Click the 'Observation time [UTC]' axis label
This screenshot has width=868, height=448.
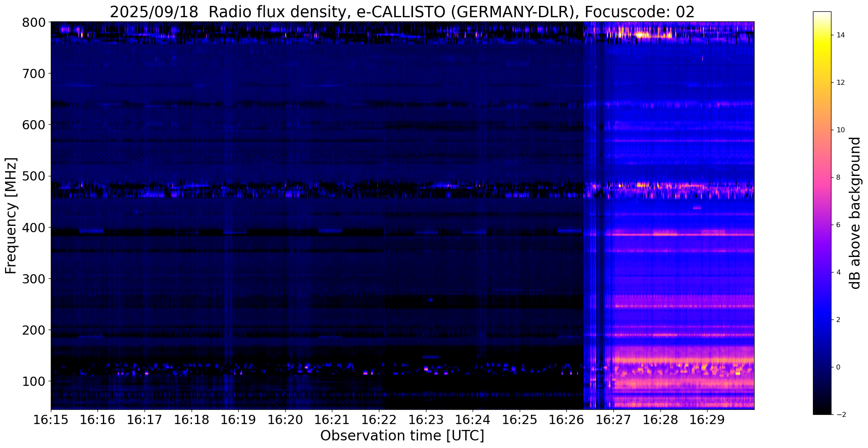(x=402, y=435)
